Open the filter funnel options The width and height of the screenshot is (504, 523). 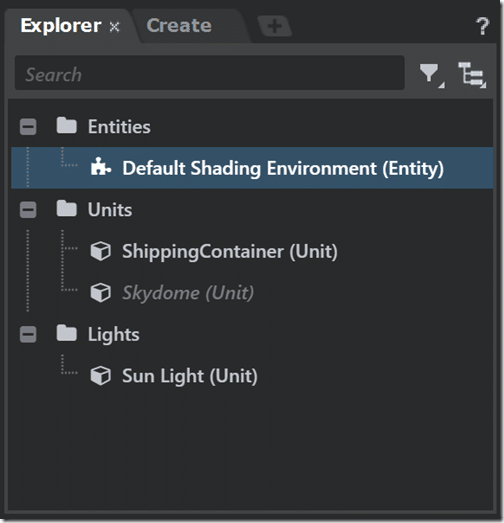click(x=431, y=75)
